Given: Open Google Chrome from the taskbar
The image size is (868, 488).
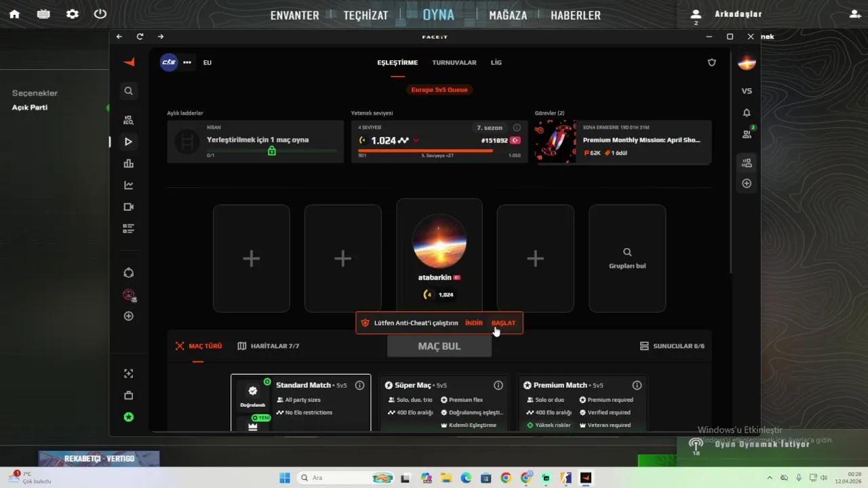Looking at the screenshot, I should (x=506, y=478).
